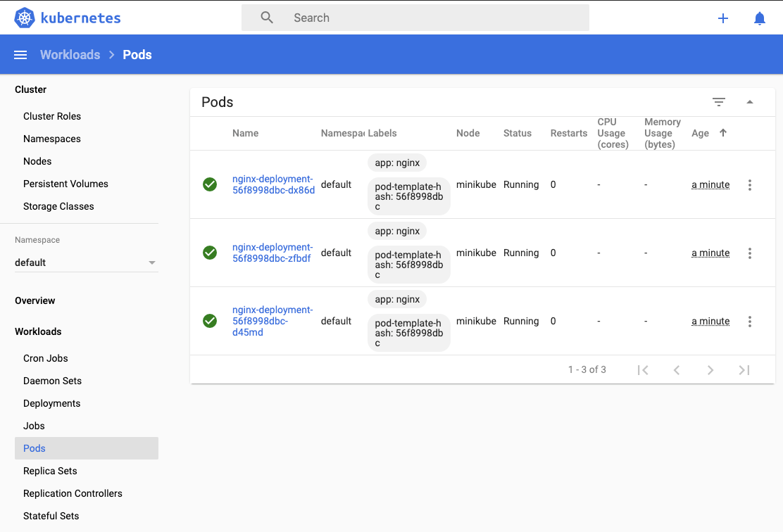The height and width of the screenshot is (532, 783).
Task: Click the plus create resource icon
Action: 722,18
